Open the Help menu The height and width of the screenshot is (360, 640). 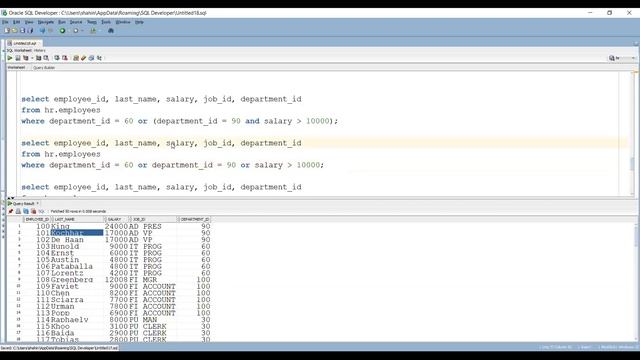(x=139, y=22)
